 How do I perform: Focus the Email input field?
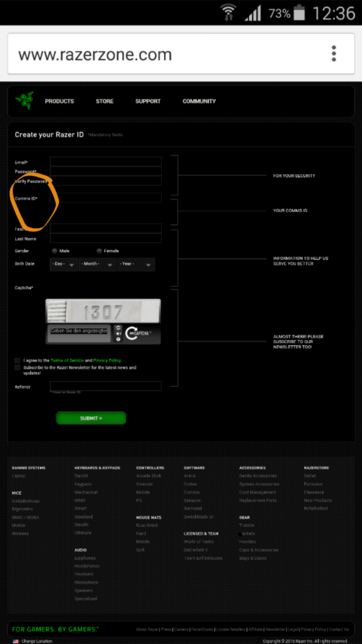click(x=106, y=162)
